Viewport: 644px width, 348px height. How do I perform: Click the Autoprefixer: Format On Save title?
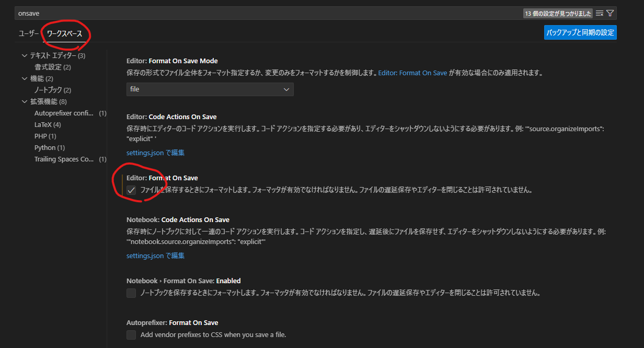pos(172,322)
